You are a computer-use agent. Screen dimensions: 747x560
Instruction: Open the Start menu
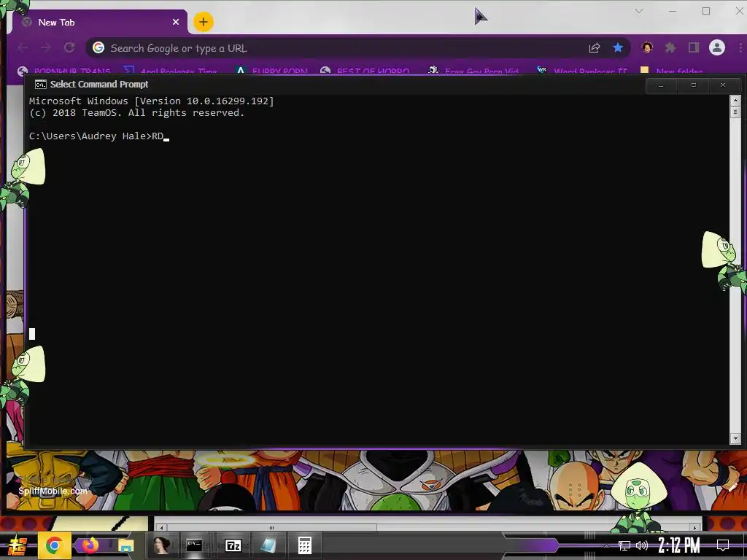point(18,545)
